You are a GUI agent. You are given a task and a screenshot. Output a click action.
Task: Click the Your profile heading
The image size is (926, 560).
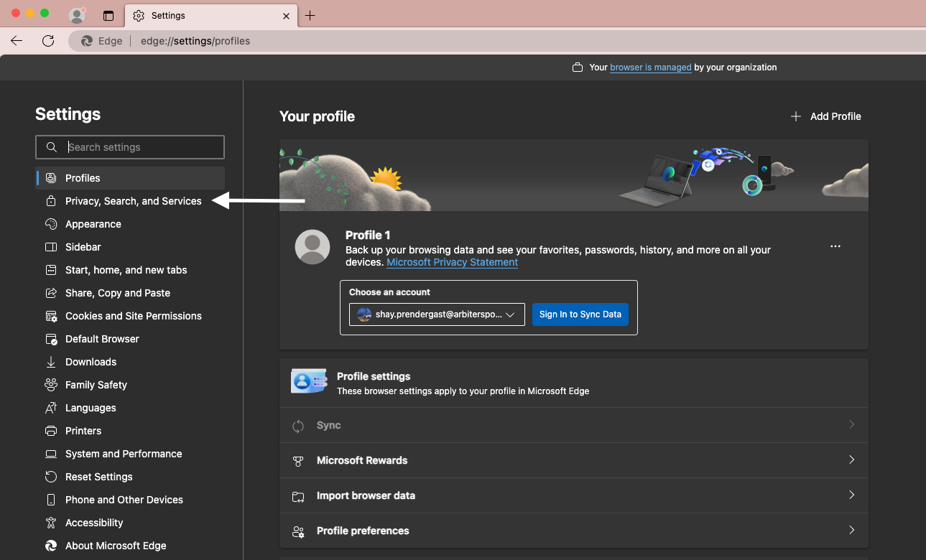[x=317, y=116]
